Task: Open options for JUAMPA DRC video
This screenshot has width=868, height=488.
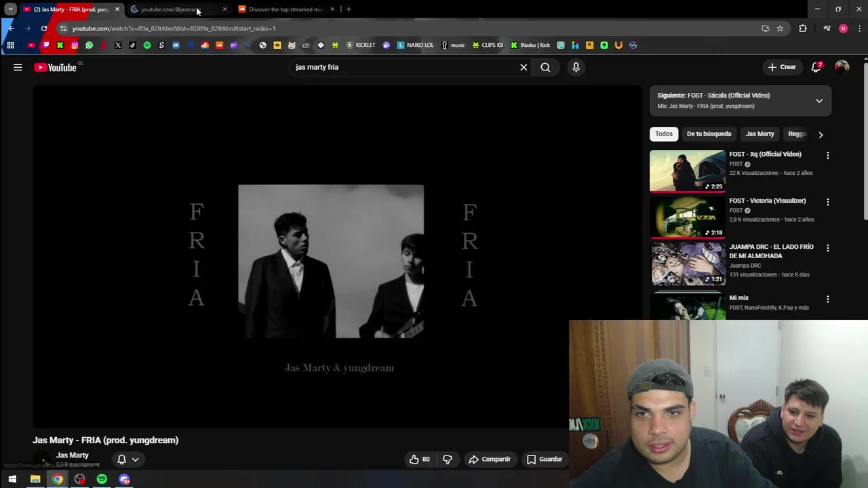Action: 827,248
